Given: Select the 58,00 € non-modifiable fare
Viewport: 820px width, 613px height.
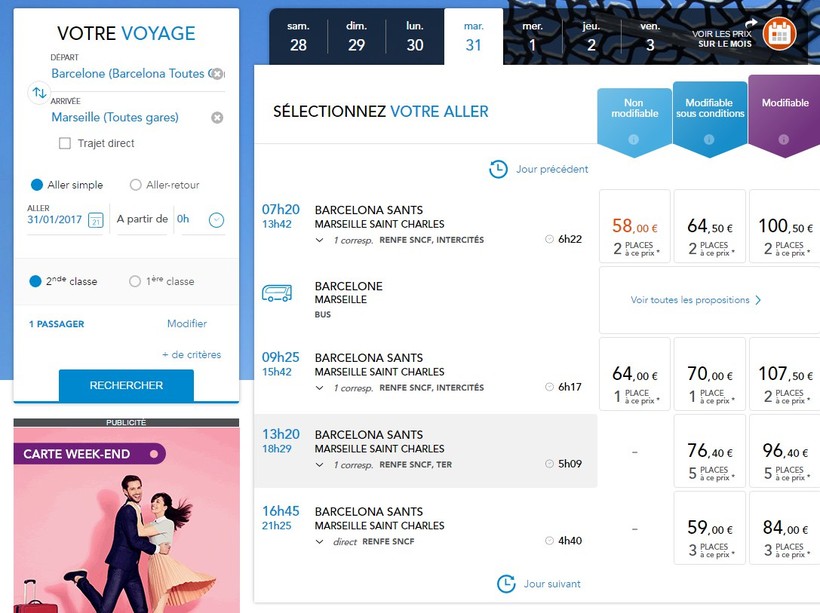Looking at the screenshot, I should pyautogui.click(x=635, y=236).
